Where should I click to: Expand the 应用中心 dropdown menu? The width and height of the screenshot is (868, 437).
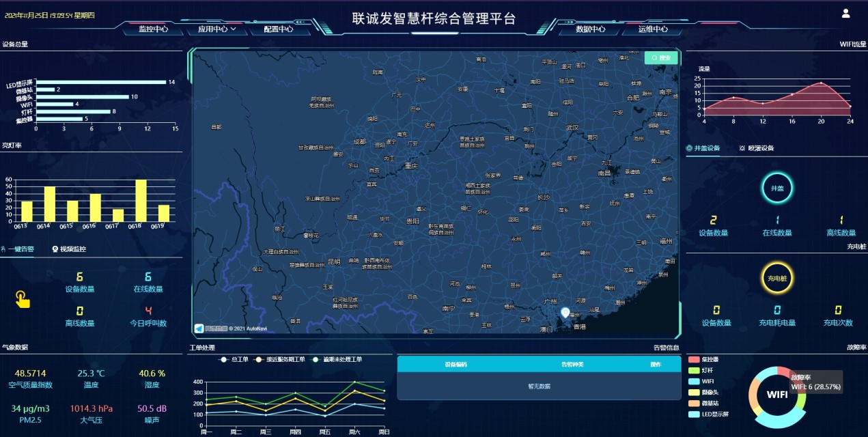tap(217, 29)
